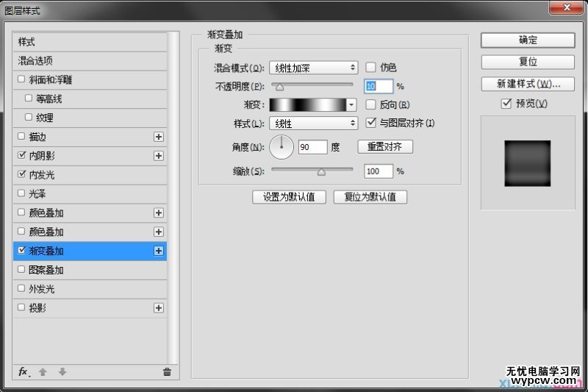Select the 内发光 row label
The image size is (588, 392).
click(42, 175)
